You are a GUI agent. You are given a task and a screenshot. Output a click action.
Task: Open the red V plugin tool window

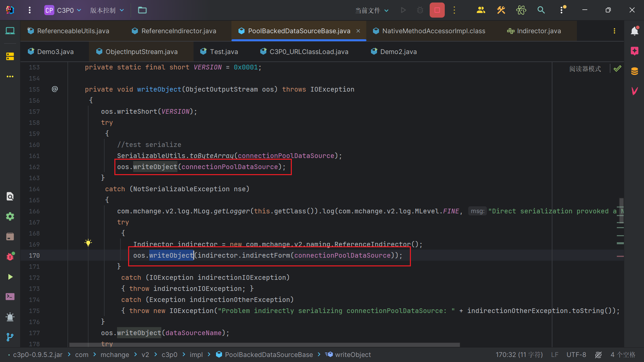(634, 91)
